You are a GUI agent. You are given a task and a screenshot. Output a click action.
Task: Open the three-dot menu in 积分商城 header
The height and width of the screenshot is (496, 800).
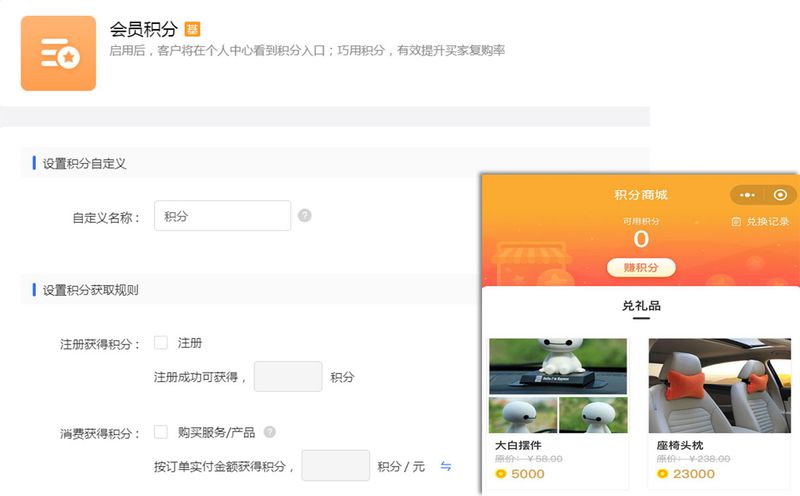tap(747, 195)
